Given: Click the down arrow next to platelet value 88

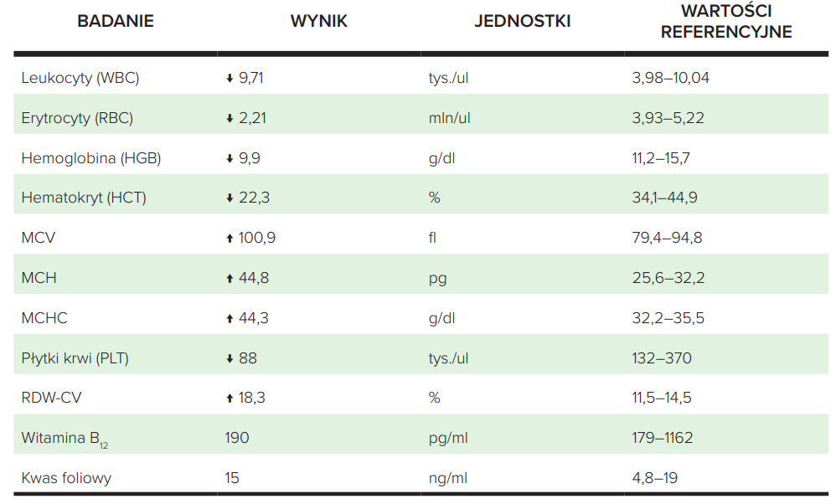Looking at the screenshot, I should 230,359.
